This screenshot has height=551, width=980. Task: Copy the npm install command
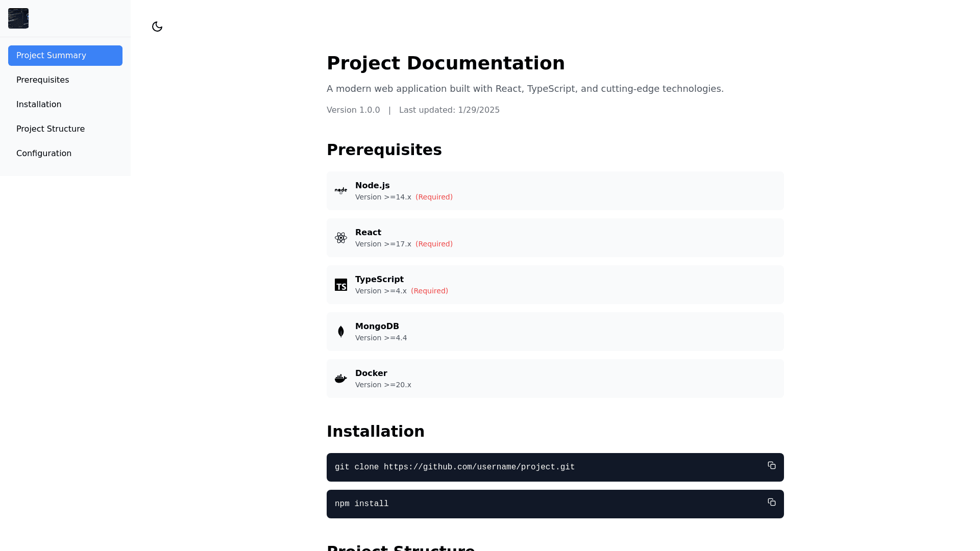tap(771, 502)
